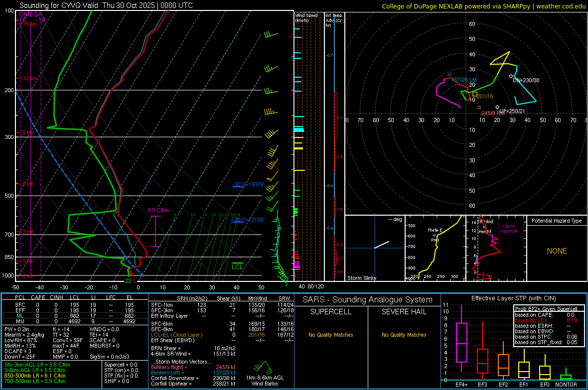Click the -30 C=19379' level label
The image size is (588, 390).
[x=248, y=184]
